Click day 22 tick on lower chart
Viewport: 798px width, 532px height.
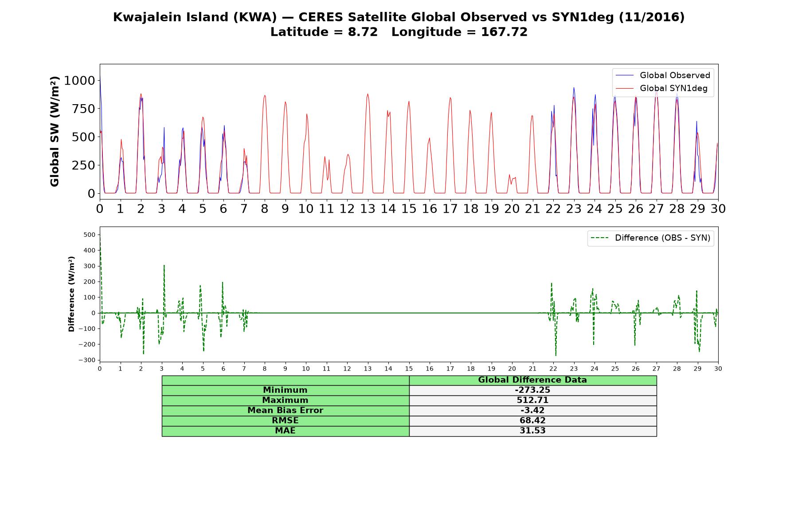click(553, 368)
